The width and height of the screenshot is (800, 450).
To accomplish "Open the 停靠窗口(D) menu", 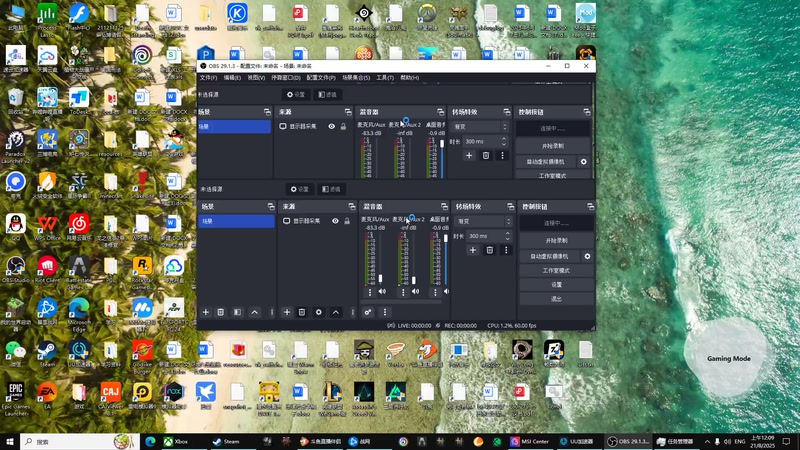I will tap(286, 78).
